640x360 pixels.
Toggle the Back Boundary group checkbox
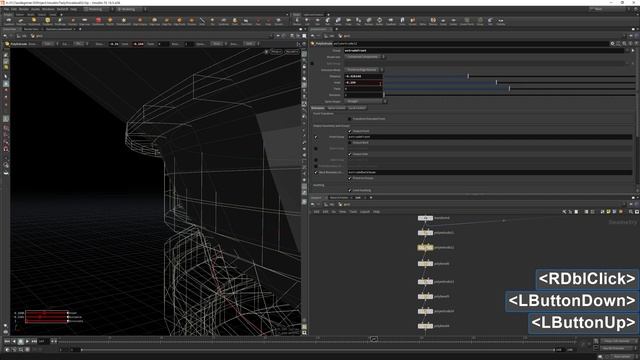point(316,172)
